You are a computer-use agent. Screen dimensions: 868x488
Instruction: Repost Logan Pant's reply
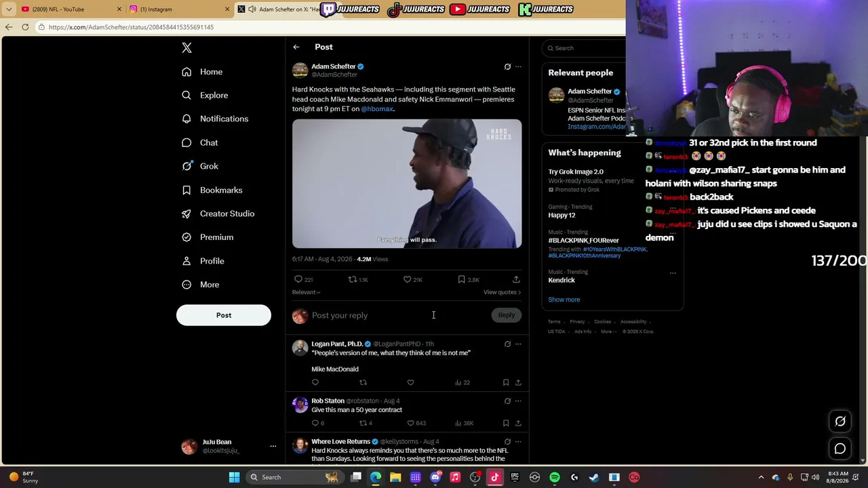click(x=363, y=382)
